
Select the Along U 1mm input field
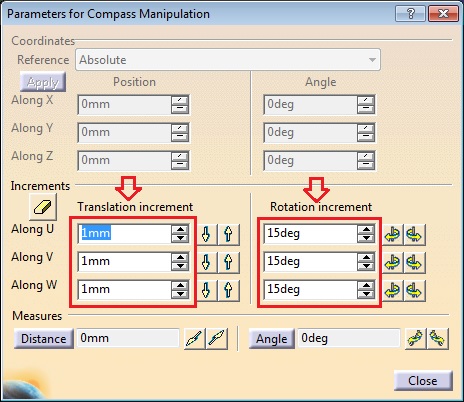point(125,233)
